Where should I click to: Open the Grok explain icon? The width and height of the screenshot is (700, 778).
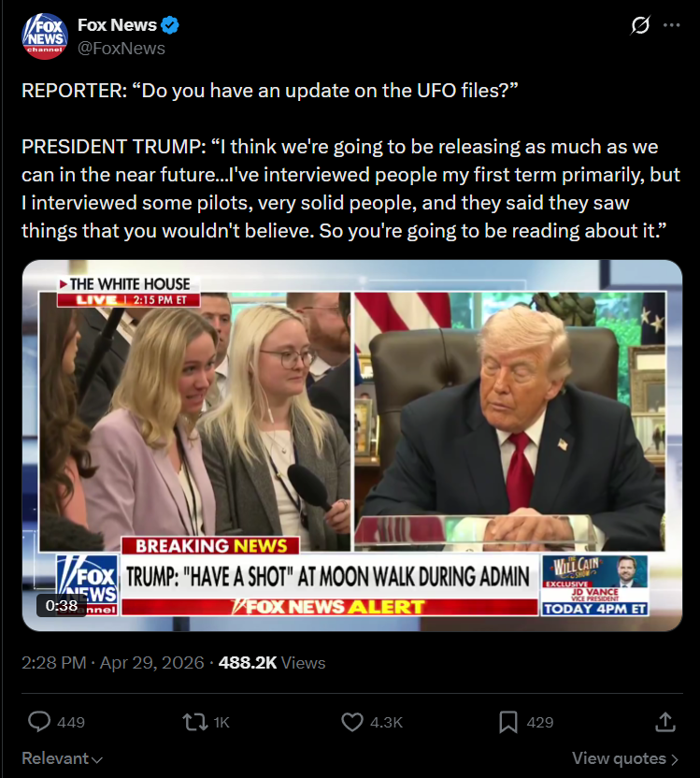[x=640, y=25]
